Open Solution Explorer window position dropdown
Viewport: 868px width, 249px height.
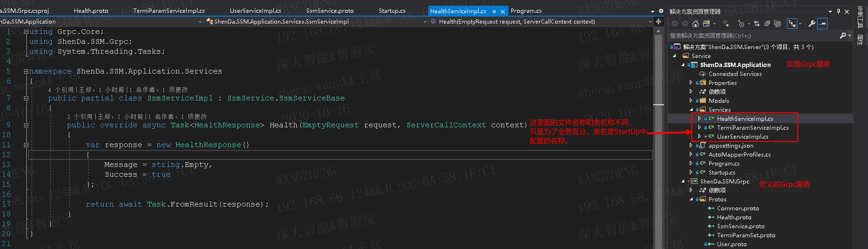(830, 12)
